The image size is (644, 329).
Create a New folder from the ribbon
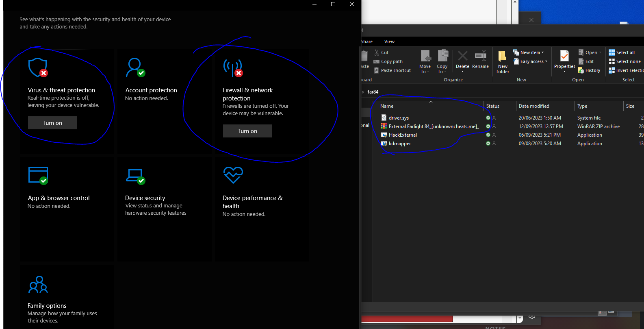[503, 62]
